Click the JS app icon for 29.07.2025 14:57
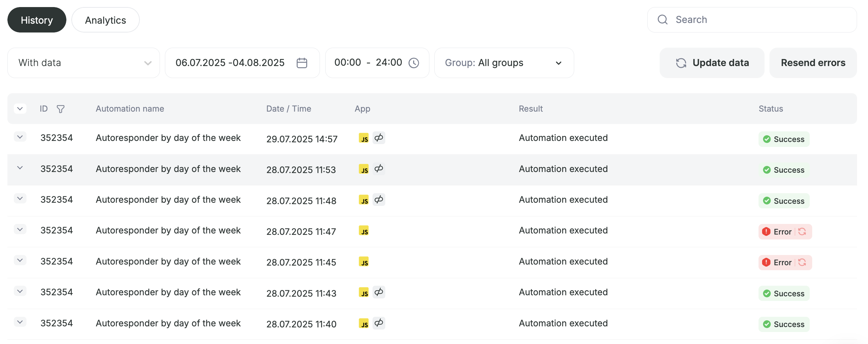868x344 pixels. (x=364, y=138)
